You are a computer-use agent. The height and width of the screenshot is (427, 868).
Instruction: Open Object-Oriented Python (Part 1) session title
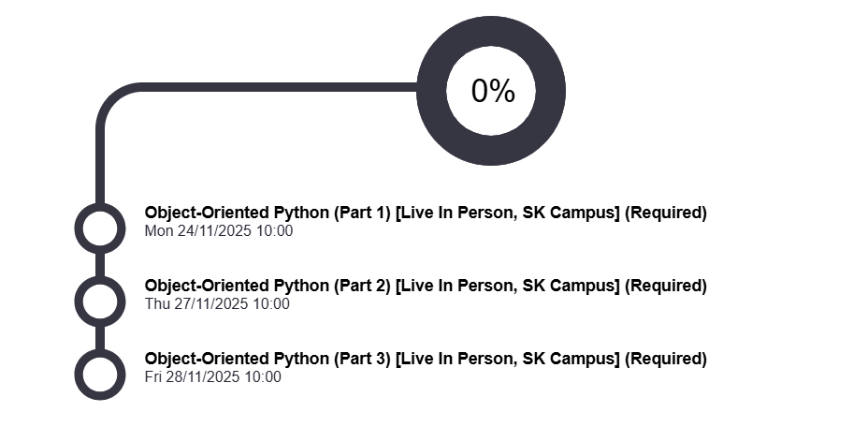pos(267,213)
